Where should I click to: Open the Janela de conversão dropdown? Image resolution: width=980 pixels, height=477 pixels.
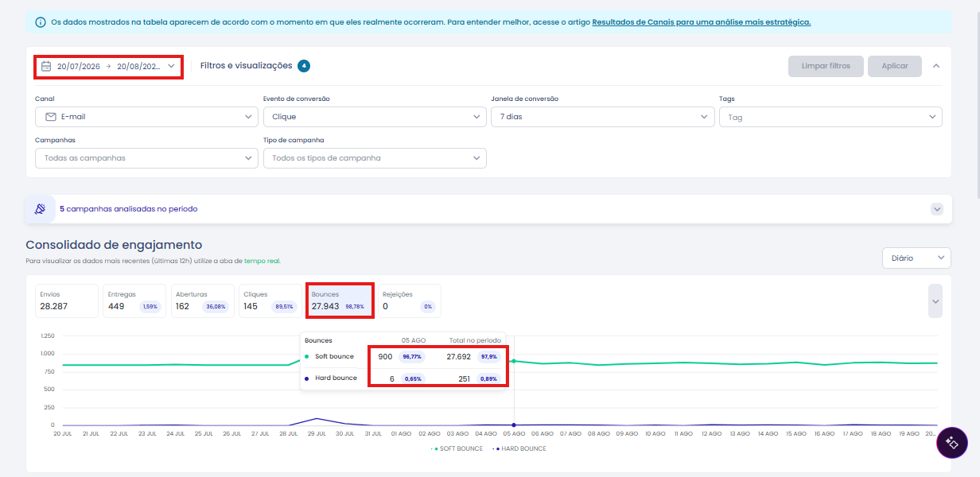click(603, 117)
